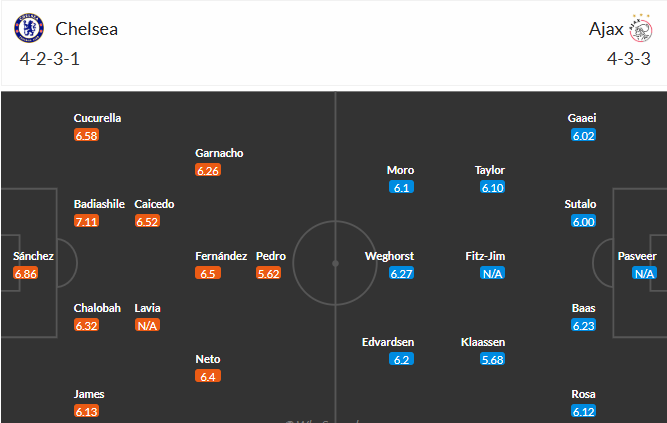Click Chelsea's 4-2-3-1 formation label

tap(50, 59)
